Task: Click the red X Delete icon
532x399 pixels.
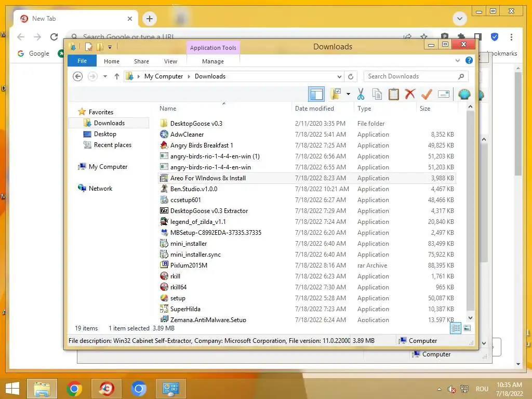Action: [410, 94]
